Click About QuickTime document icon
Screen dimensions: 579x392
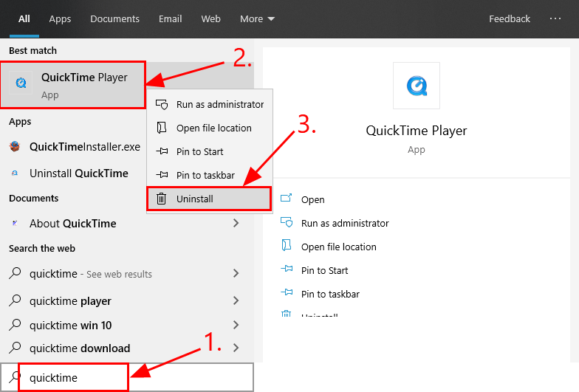(x=15, y=223)
